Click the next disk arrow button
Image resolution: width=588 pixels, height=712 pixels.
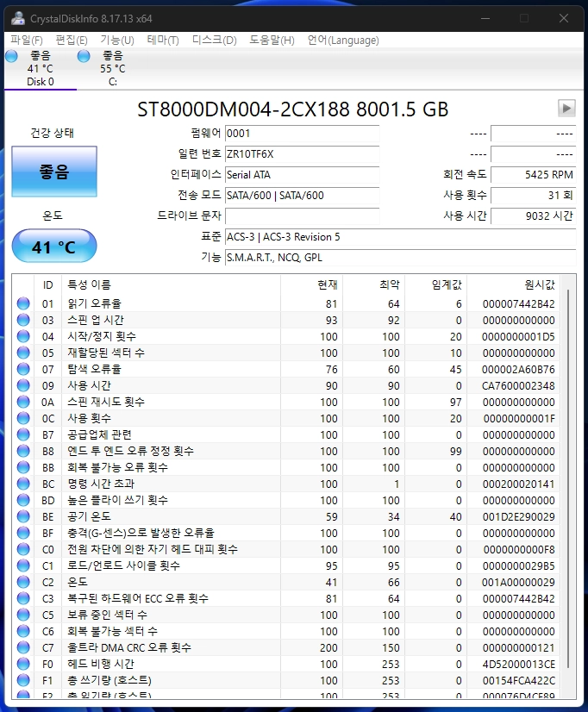[x=566, y=108]
